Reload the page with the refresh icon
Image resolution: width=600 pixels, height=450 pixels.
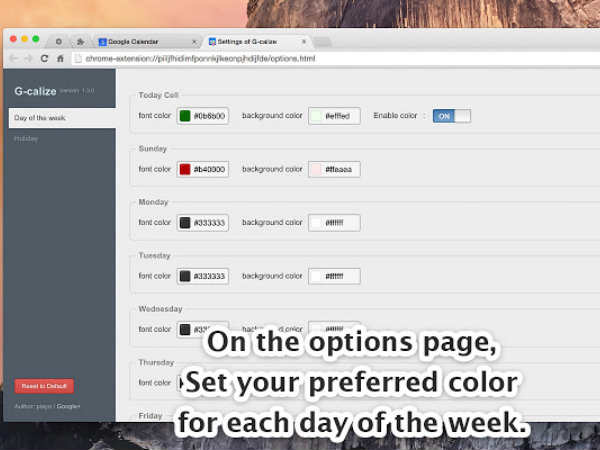pyautogui.click(x=44, y=59)
